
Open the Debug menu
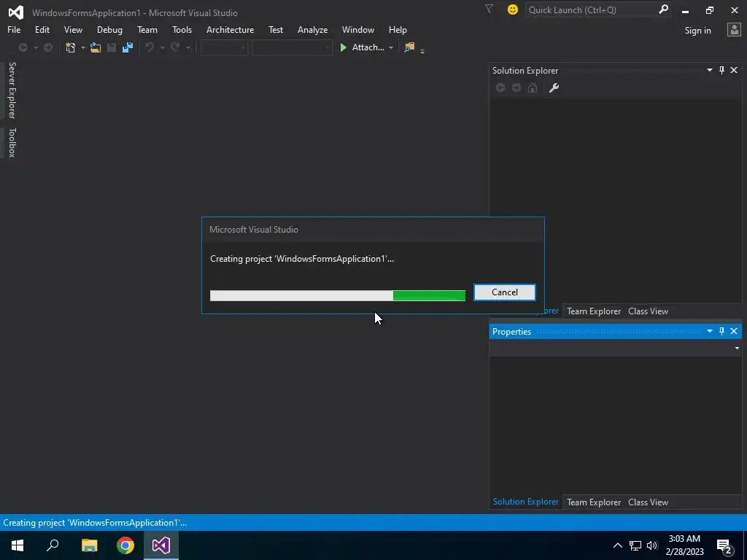pyautogui.click(x=109, y=29)
